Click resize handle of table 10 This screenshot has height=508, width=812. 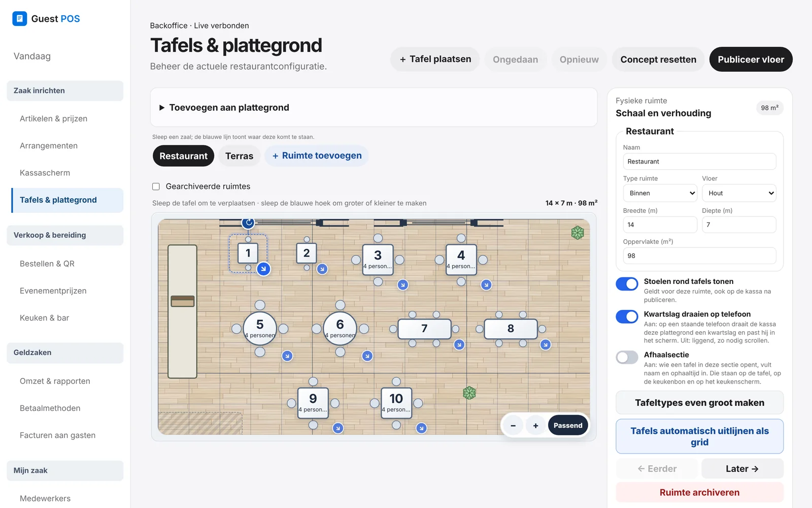[x=421, y=428]
